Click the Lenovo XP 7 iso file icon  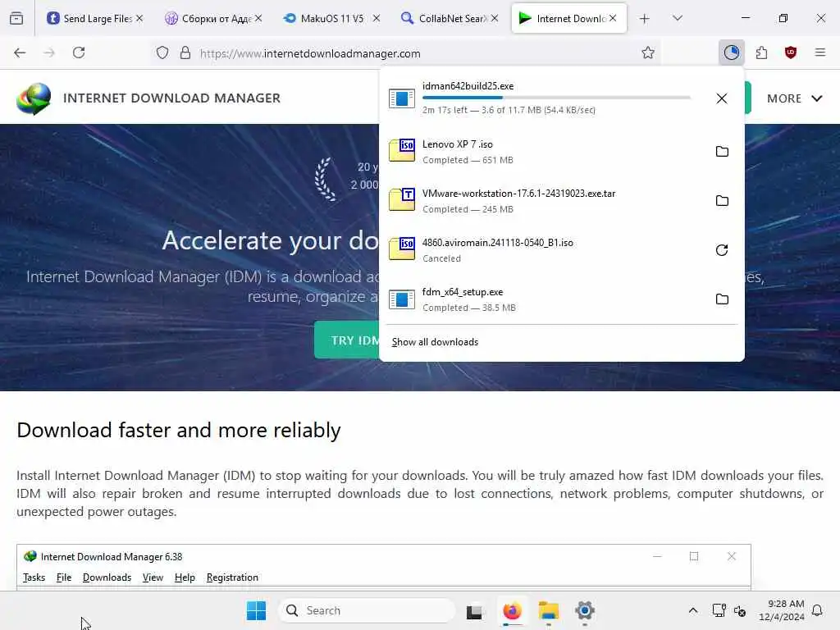click(402, 151)
